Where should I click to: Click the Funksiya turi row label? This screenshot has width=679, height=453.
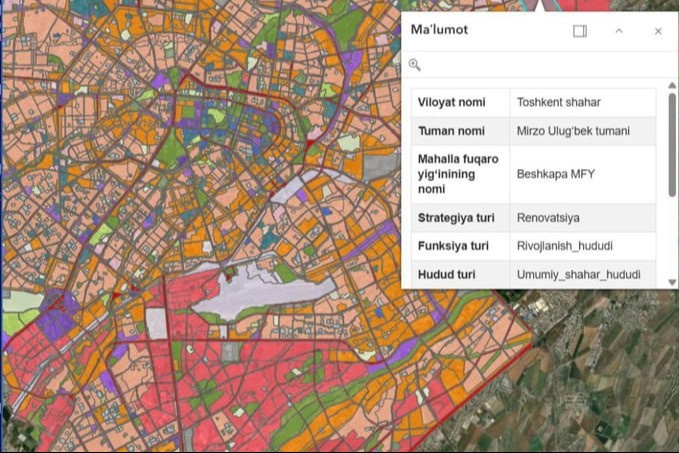[453, 246]
